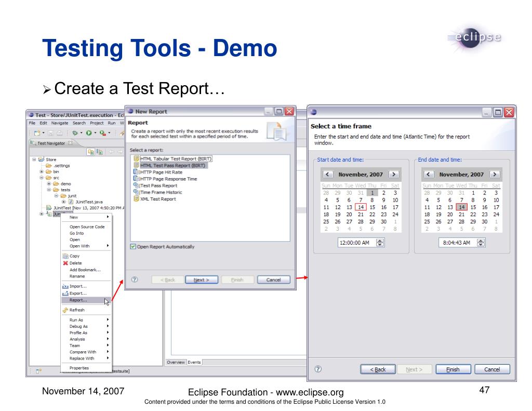Choose Open Source Code in context menu
Screen dimensions: 532x411
click(x=86, y=227)
